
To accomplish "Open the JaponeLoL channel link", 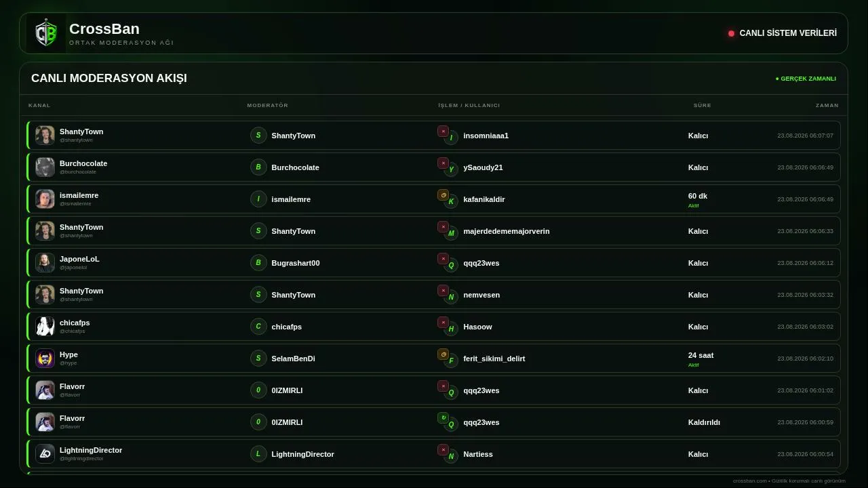I will (x=79, y=259).
